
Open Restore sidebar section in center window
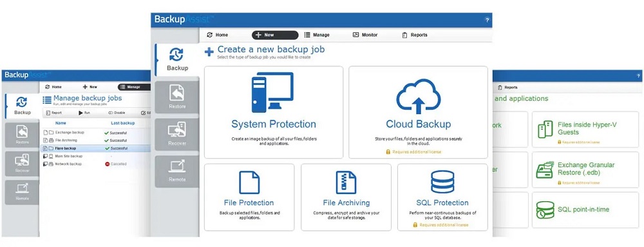point(177,97)
